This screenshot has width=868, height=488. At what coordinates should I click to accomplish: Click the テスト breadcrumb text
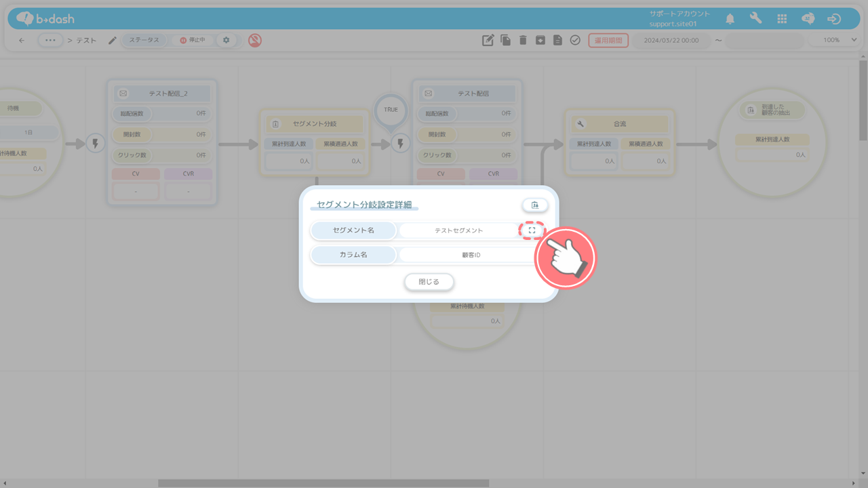[86, 41]
